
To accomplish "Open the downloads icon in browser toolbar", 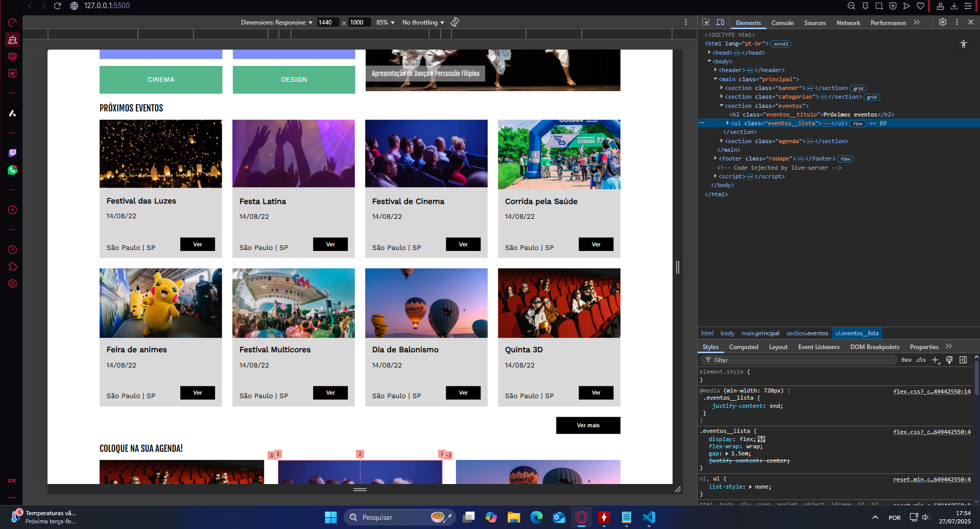I will [x=954, y=6].
